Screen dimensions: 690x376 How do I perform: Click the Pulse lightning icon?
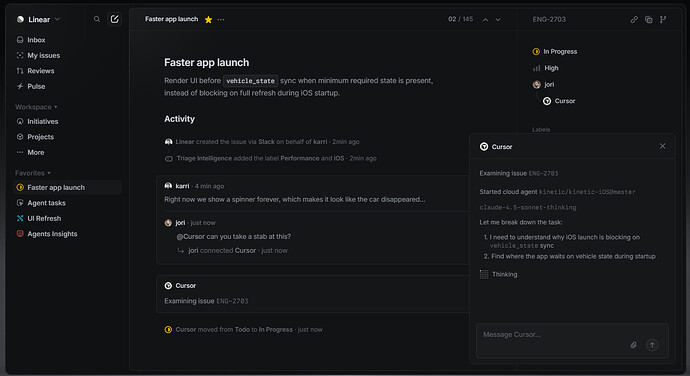click(20, 86)
